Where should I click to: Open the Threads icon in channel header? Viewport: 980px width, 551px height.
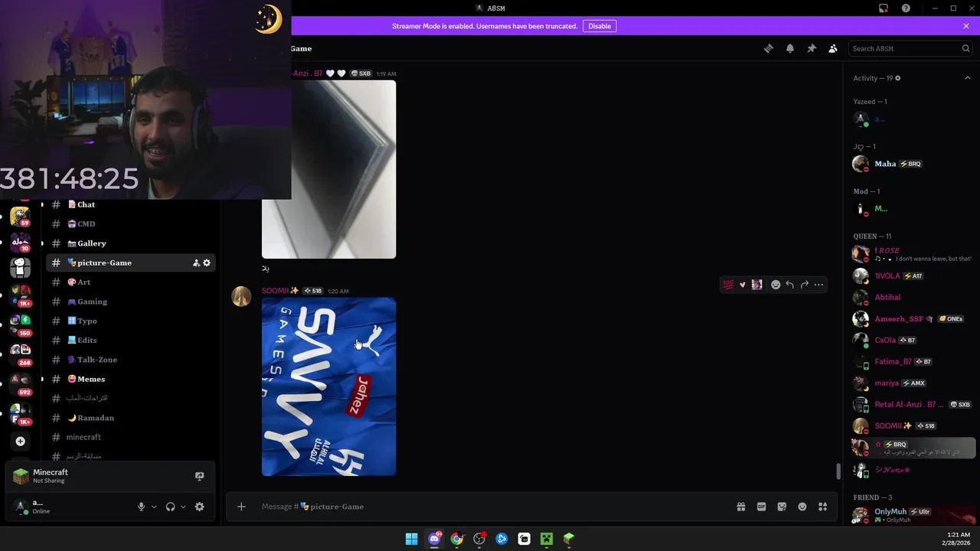pos(769,48)
